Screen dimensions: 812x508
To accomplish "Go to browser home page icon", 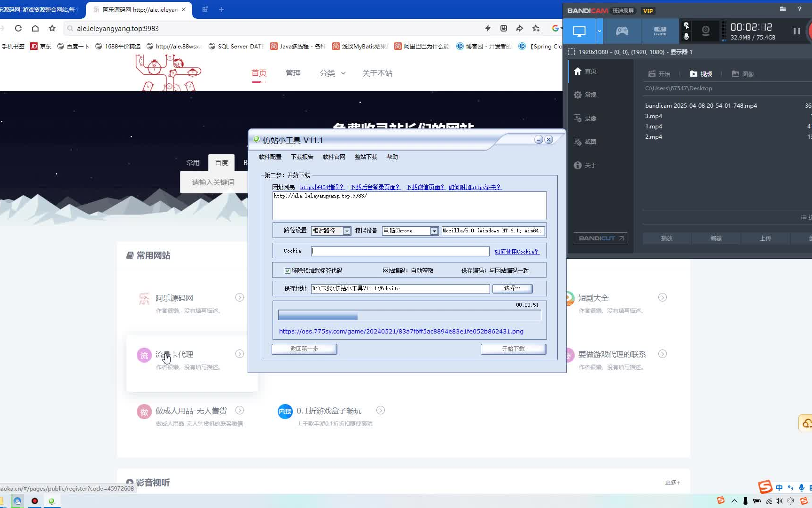I will coord(35,28).
